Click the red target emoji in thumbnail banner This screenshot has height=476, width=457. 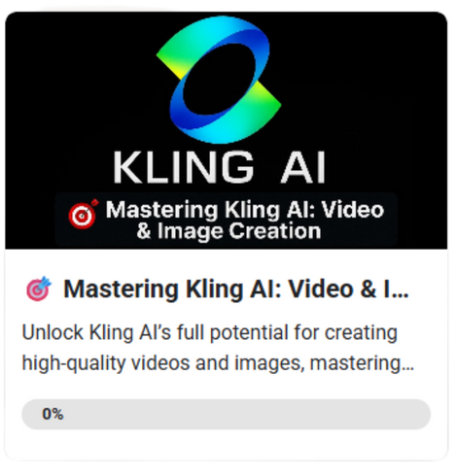83,215
